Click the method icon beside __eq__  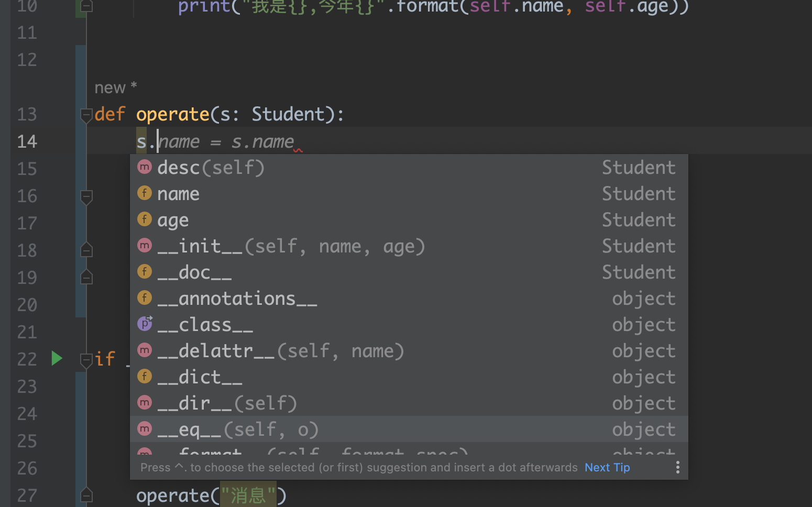(x=145, y=429)
